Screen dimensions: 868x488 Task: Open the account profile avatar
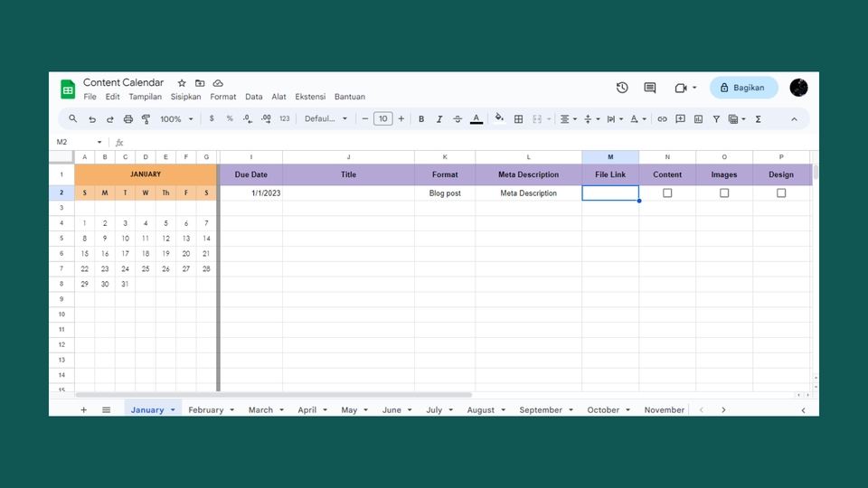point(798,88)
